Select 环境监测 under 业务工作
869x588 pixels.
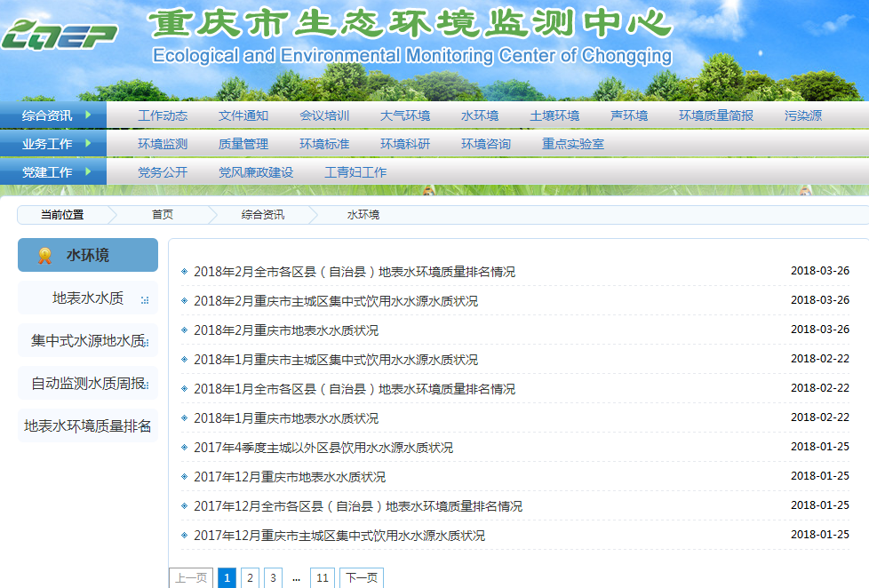click(x=163, y=144)
